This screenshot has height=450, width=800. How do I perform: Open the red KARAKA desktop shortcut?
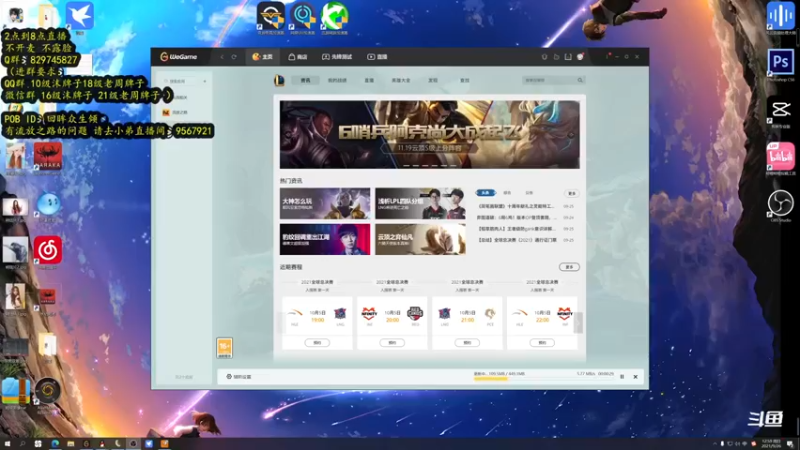pyautogui.click(x=48, y=158)
